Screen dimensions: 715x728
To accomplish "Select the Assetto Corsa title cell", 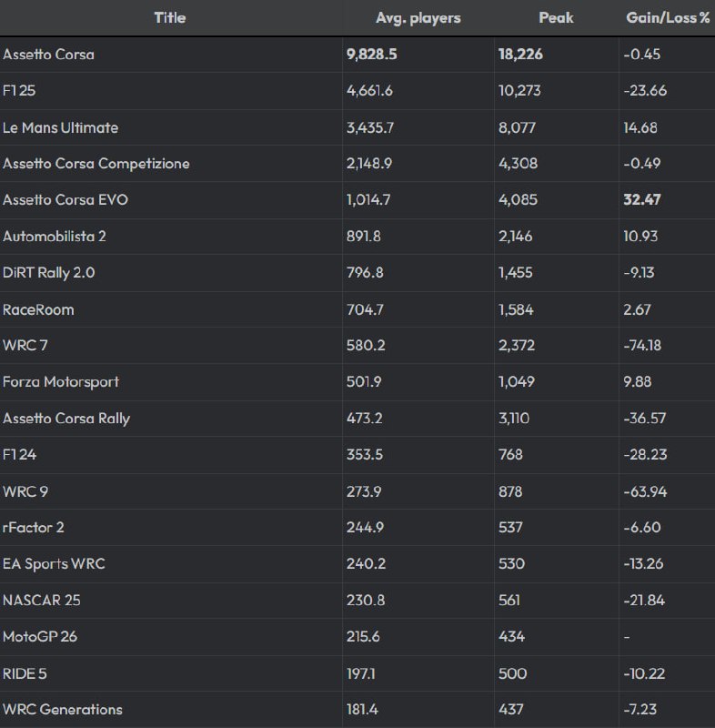I will 48,55.
